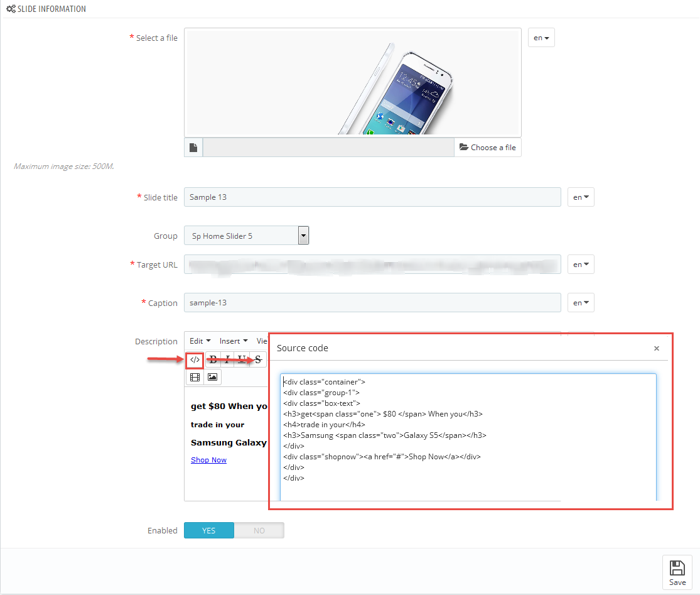Set Enabled to NO
The image size is (700, 595).
pos(259,530)
